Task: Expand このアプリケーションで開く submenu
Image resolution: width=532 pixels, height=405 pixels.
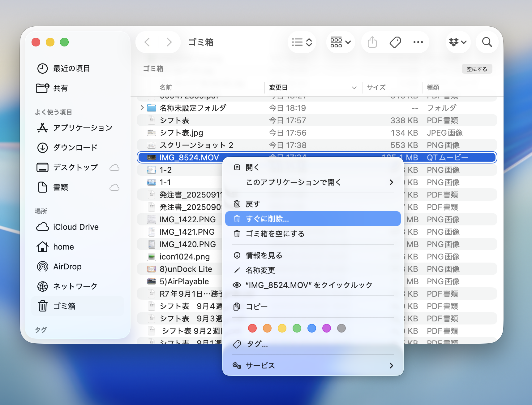Action: 313,182
